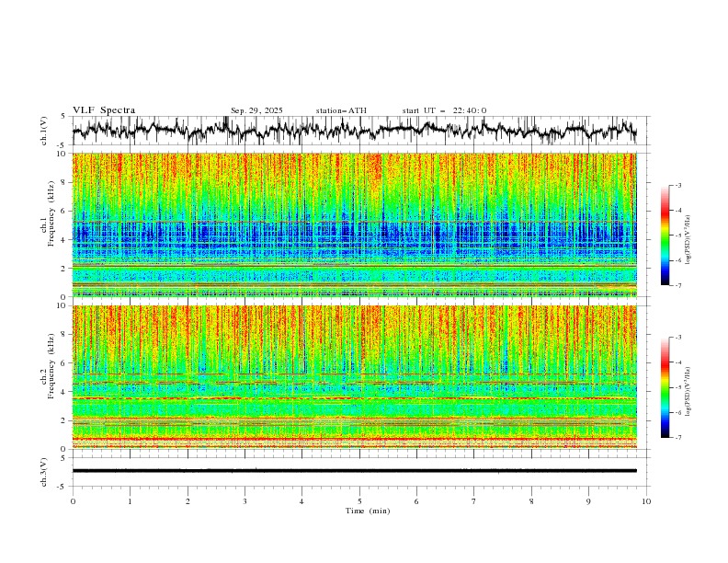The height and width of the screenshot is (563, 728).
Task: Click the "station=ATH" label
Action: [341, 110]
